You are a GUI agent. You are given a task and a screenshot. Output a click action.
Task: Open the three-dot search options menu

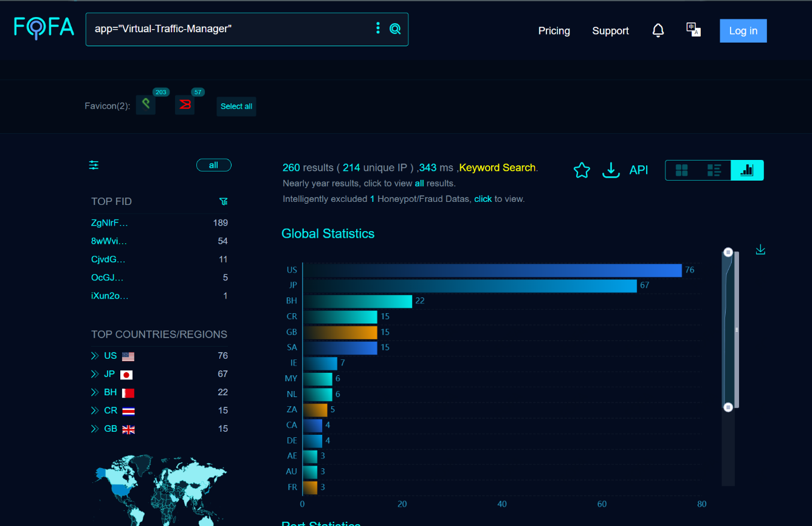pos(378,28)
